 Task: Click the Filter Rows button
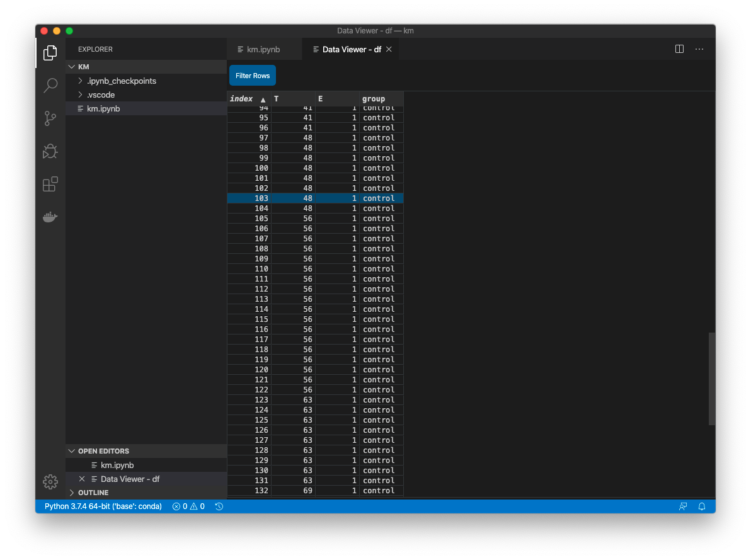253,76
